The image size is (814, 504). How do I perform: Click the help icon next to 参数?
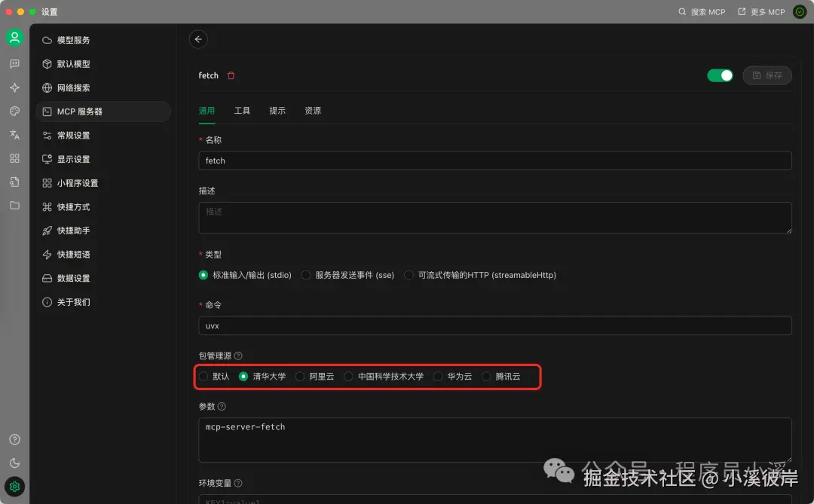222,406
